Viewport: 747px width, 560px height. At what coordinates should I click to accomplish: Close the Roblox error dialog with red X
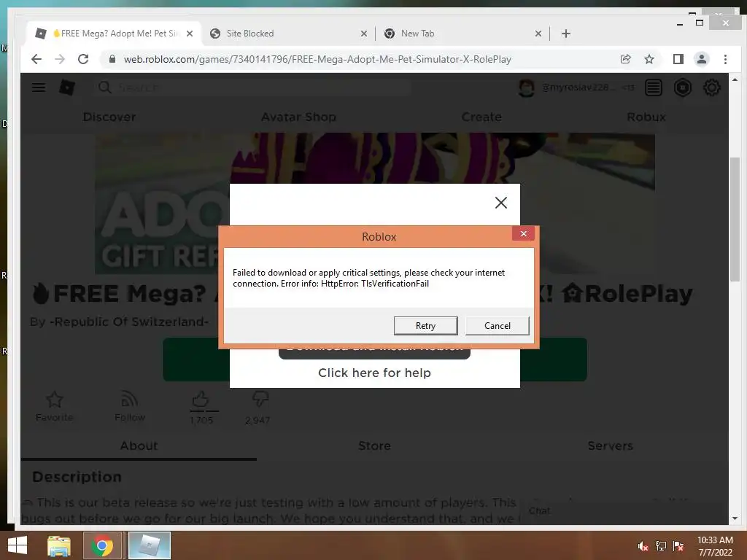[523, 233]
